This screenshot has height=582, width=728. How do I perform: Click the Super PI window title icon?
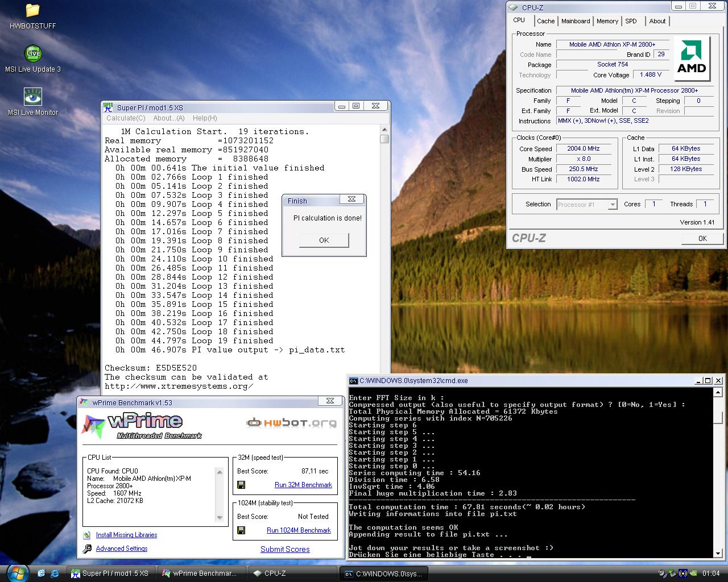pos(109,107)
